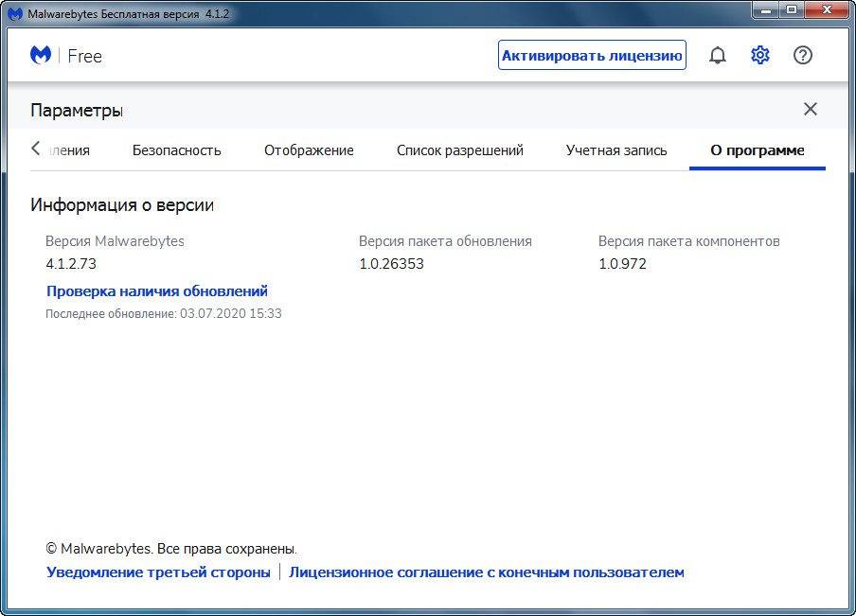Click Активировать лицензию button

tap(592, 55)
